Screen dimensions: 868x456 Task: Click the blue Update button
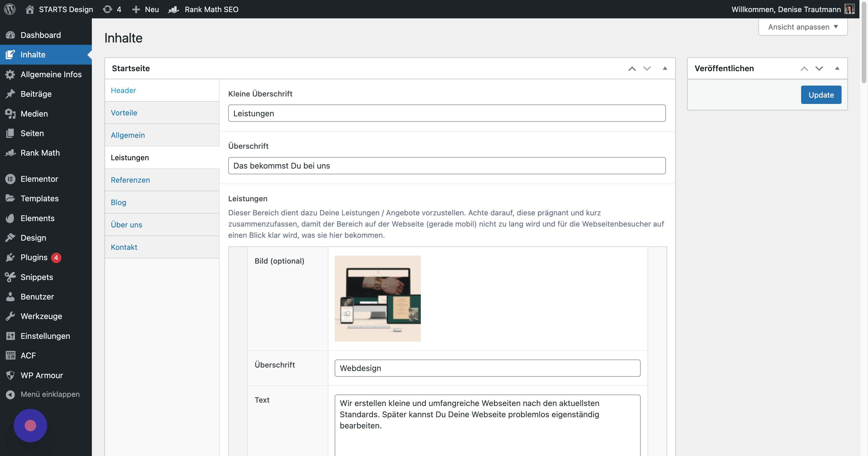pos(821,95)
